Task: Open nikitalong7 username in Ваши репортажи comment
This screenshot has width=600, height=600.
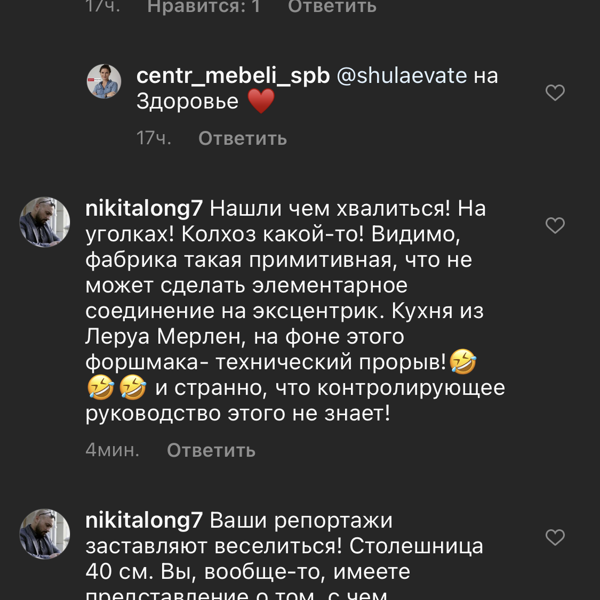Action: [145, 521]
